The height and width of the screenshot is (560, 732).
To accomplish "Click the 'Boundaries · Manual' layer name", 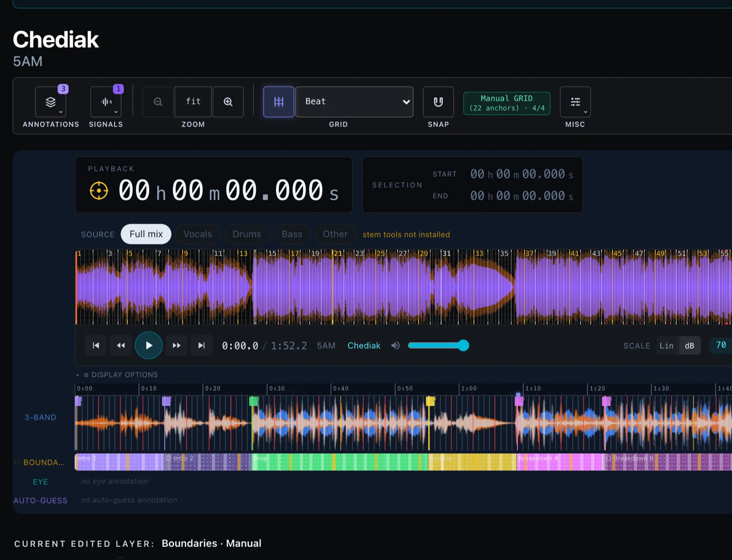I will click(x=211, y=543).
